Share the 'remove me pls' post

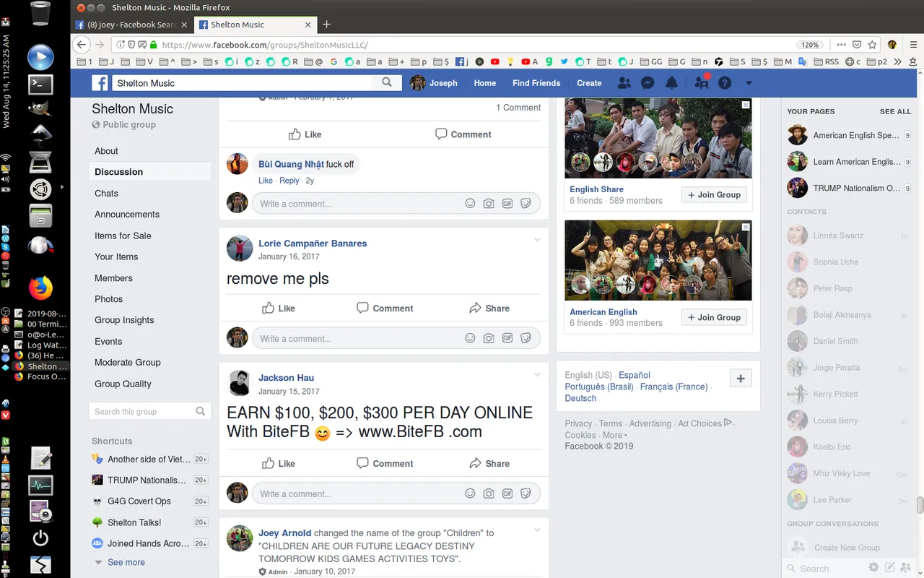coord(489,309)
